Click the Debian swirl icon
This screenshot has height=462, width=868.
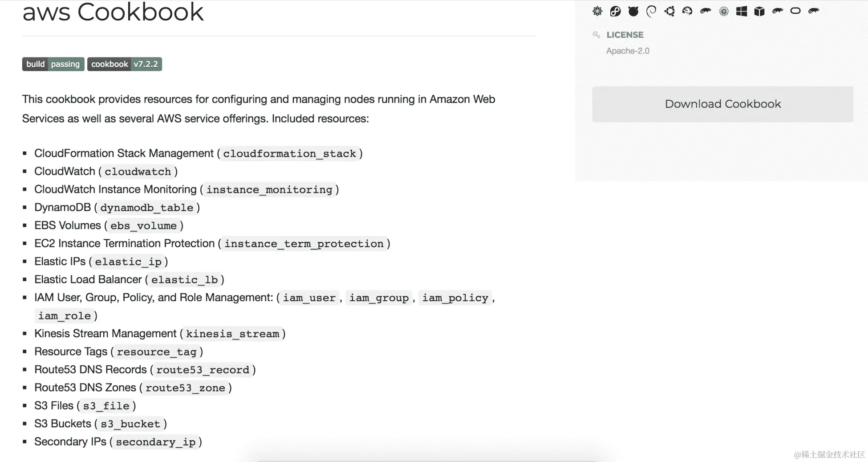point(651,11)
